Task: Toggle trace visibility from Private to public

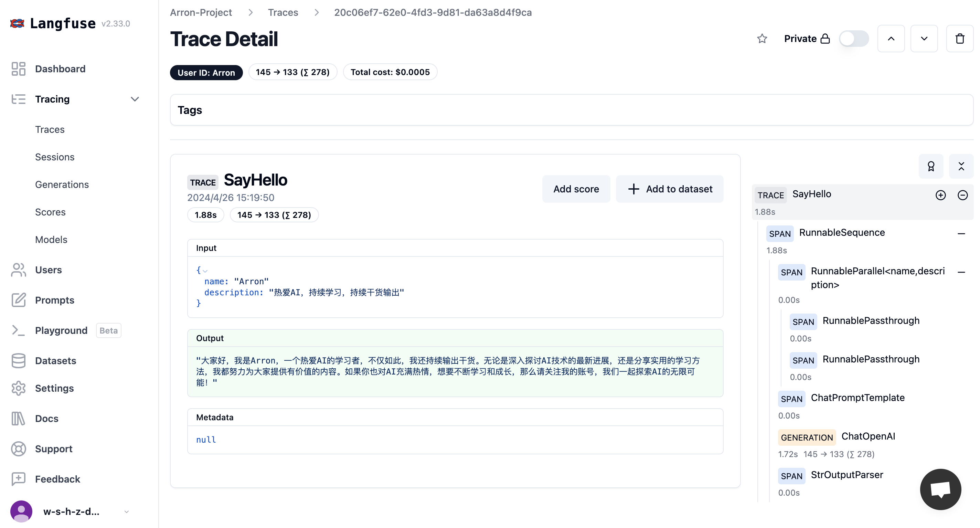Action: [x=854, y=39]
